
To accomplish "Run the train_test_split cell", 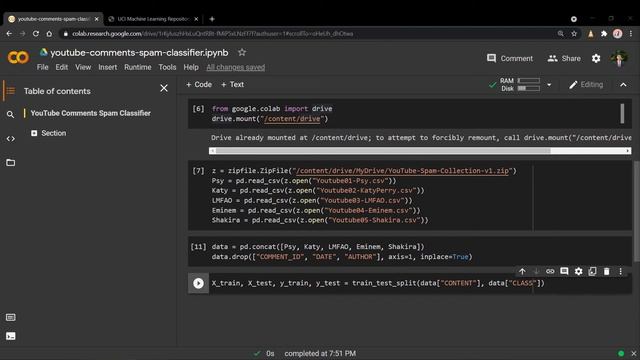I will click(198, 283).
